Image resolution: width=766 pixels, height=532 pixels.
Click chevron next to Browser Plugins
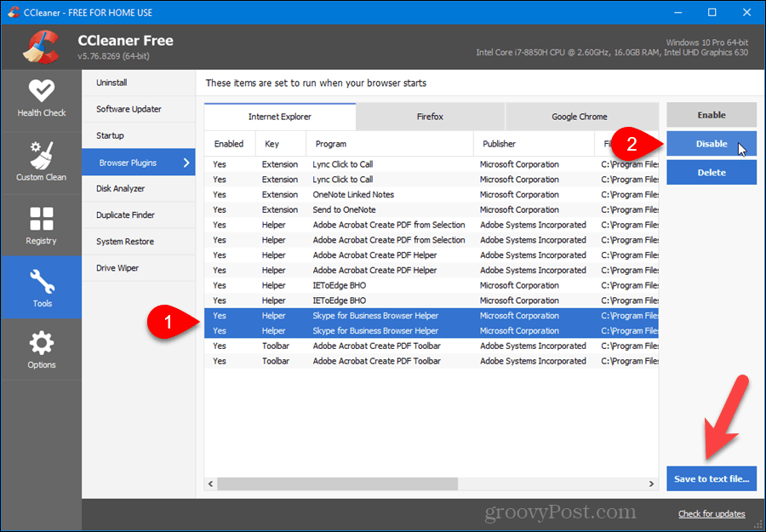click(x=186, y=163)
